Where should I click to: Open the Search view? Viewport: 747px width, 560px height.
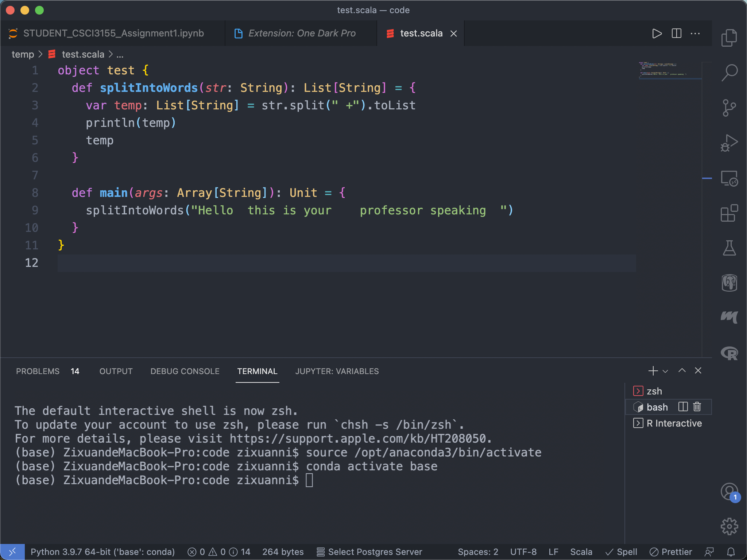click(729, 73)
